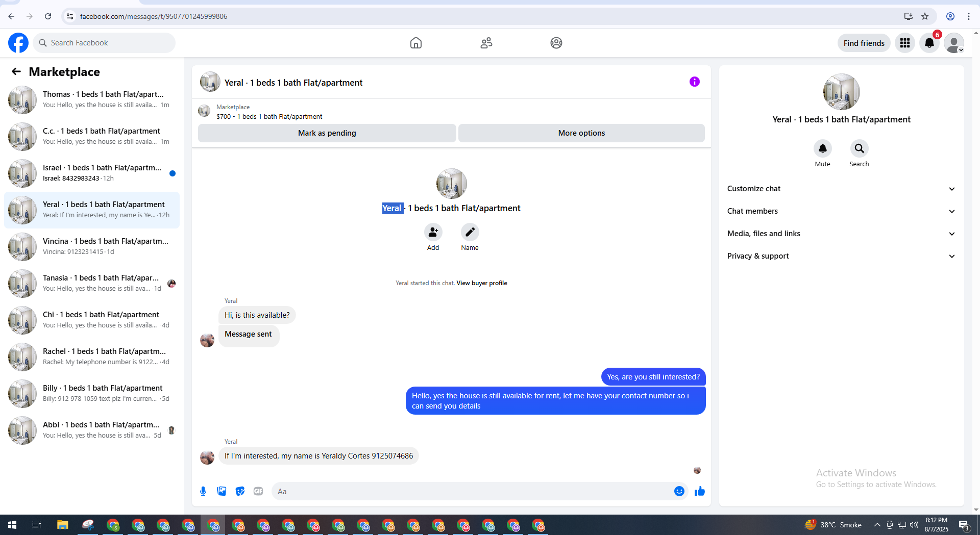This screenshot has width=980, height=535.
Task: Open taskbar weather widget showing Smoke
Action: 833,525
